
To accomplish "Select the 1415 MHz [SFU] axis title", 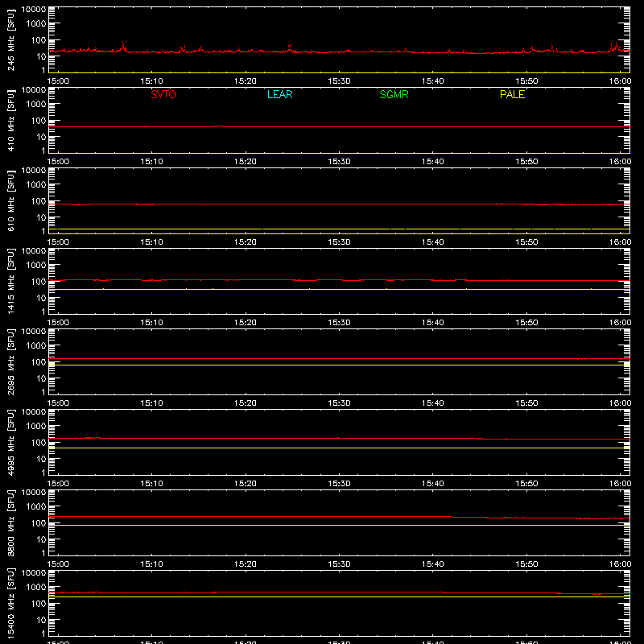I will coord(11,281).
